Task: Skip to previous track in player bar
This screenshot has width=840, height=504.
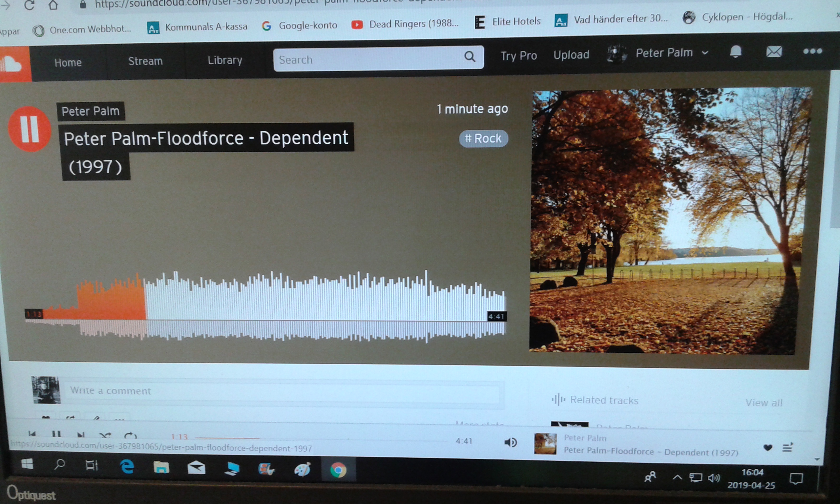Action: (32, 434)
